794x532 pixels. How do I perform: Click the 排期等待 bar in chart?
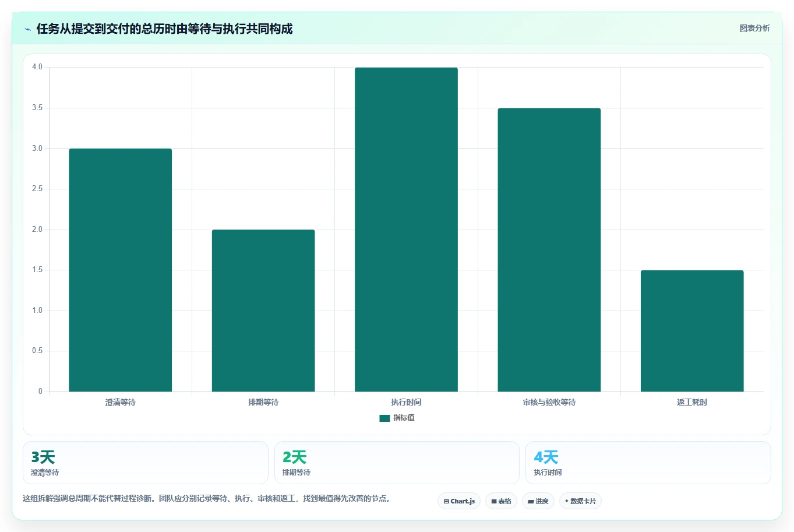[x=263, y=311]
